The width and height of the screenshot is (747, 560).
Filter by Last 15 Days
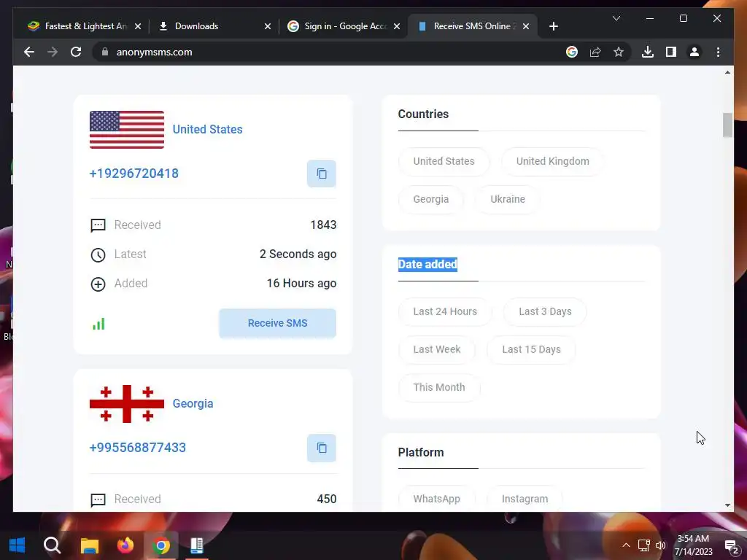[531, 350]
